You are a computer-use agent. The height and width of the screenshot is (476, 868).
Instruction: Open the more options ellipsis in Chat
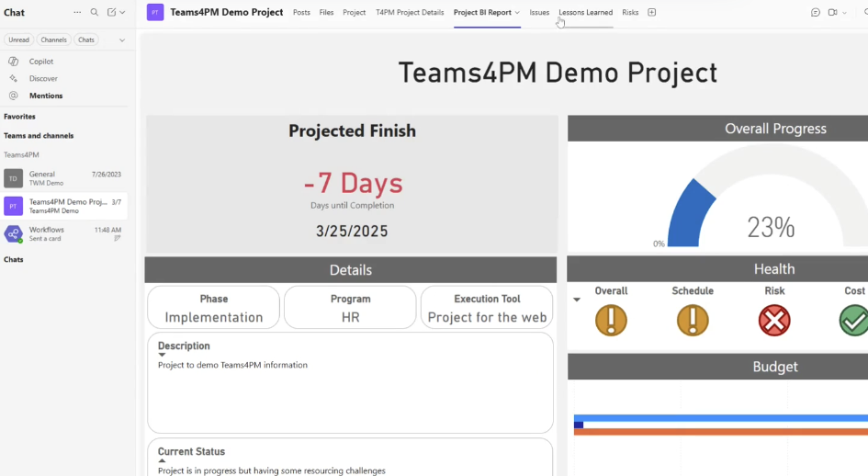pyautogui.click(x=77, y=13)
